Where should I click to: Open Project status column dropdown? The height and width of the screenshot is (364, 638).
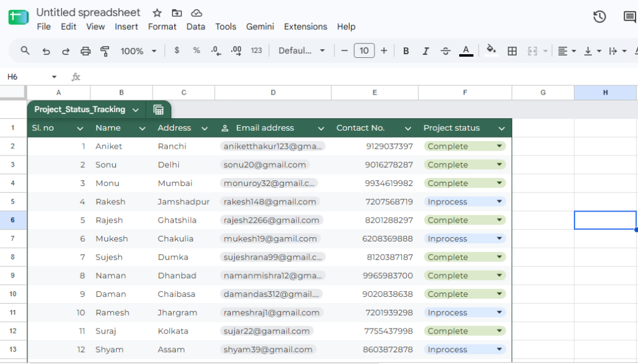502,128
